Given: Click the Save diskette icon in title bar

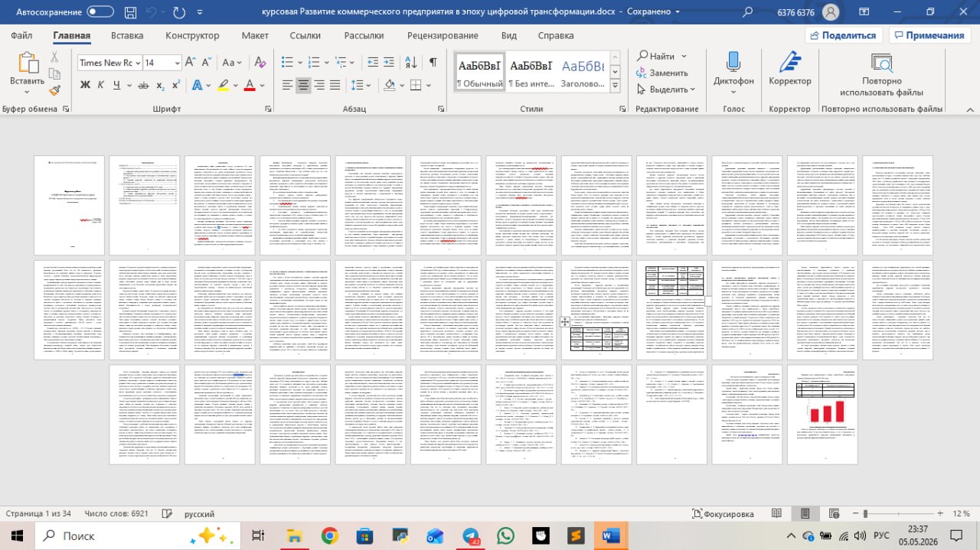Looking at the screenshot, I should (x=131, y=12).
